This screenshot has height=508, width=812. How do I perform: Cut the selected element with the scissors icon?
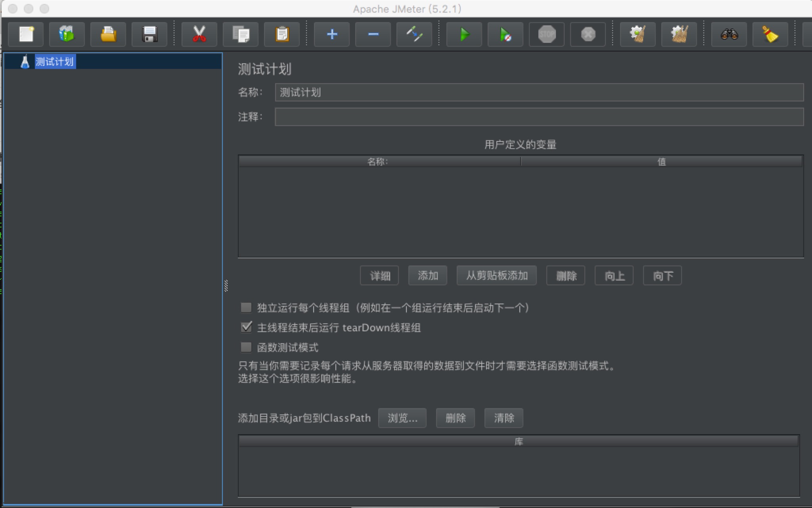pos(199,34)
